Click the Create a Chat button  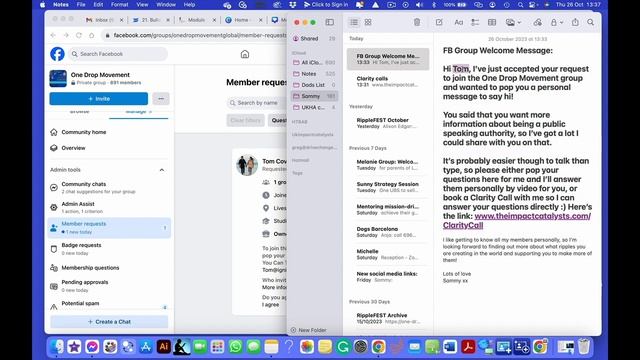tap(109, 322)
